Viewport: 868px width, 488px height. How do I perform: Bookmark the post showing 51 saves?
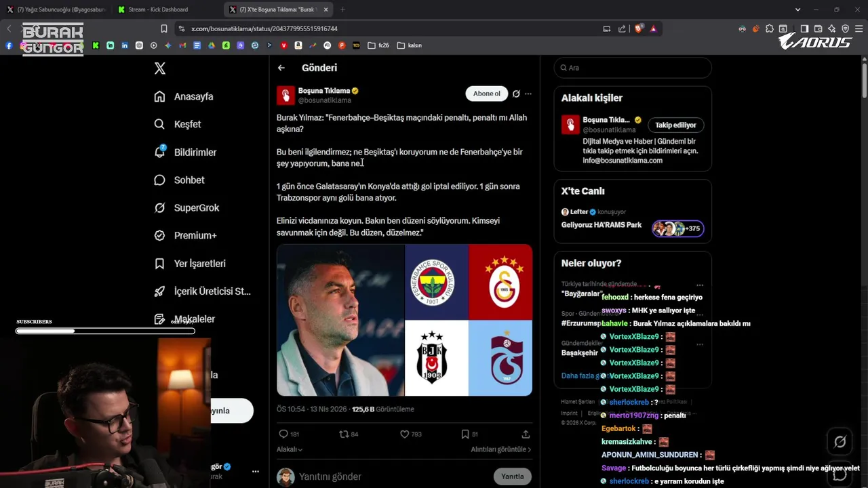(469, 434)
